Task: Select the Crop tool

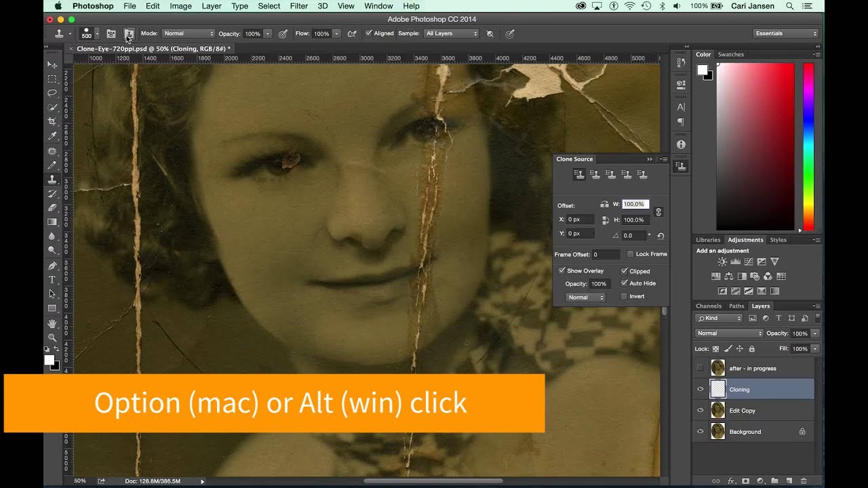Action: point(52,122)
